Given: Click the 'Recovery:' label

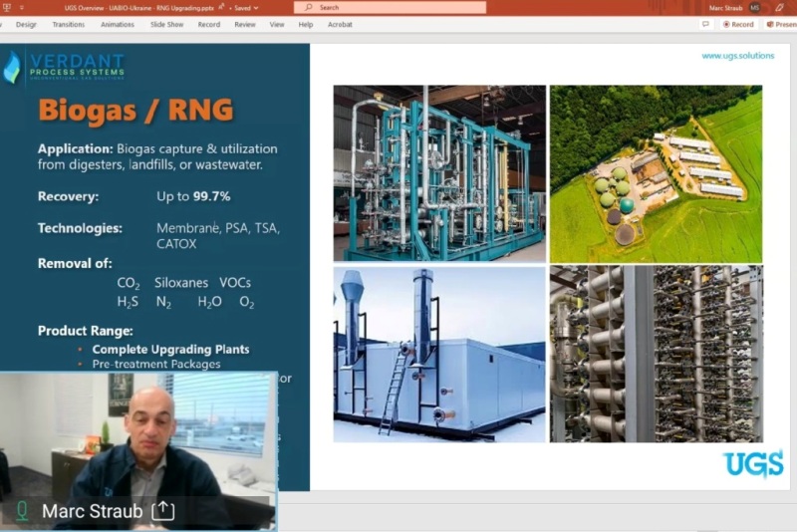Looking at the screenshot, I should click(x=68, y=196).
